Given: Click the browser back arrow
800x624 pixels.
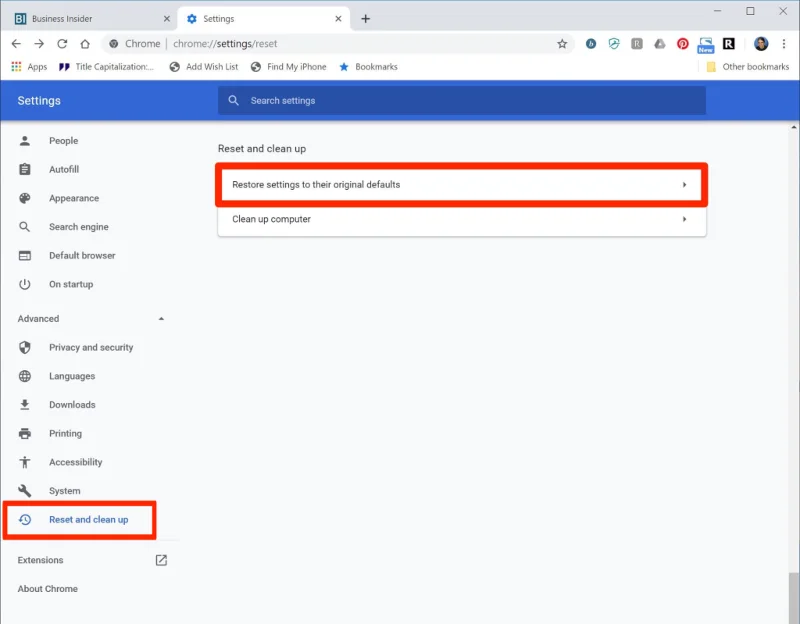Looking at the screenshot, I should click(16, 44).
